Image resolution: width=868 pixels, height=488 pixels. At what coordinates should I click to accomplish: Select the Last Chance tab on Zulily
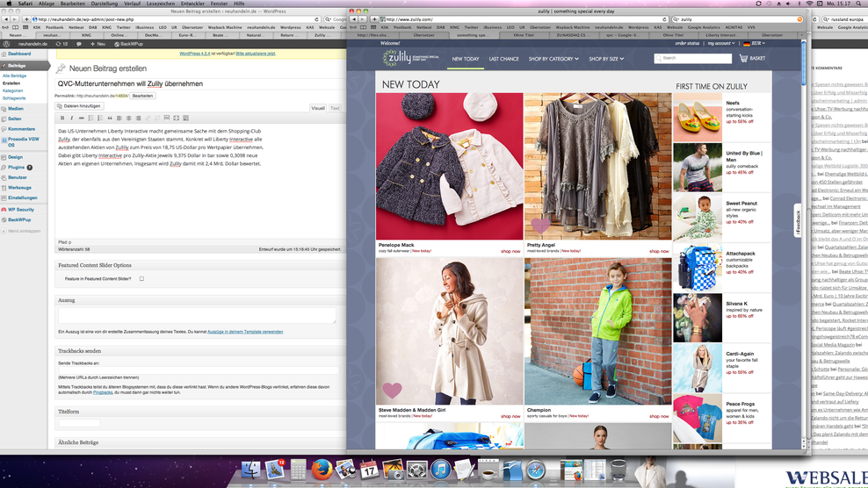pyautogui.click(x=503, y=59)
